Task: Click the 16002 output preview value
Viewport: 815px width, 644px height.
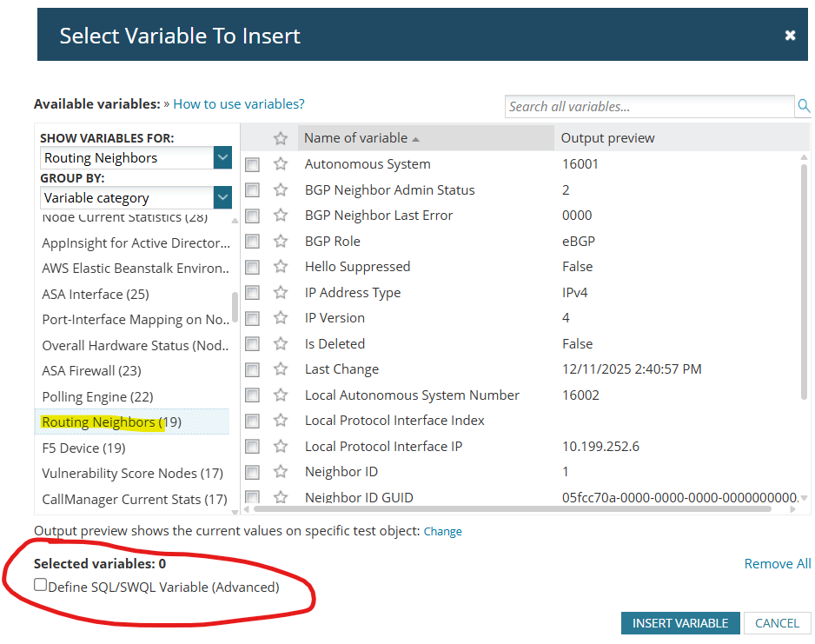Action: 580,395
